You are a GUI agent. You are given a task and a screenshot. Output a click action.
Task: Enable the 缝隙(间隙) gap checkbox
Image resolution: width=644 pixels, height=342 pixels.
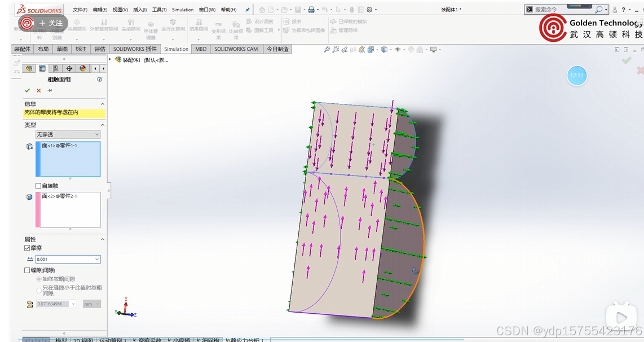[x=27, y=270]
